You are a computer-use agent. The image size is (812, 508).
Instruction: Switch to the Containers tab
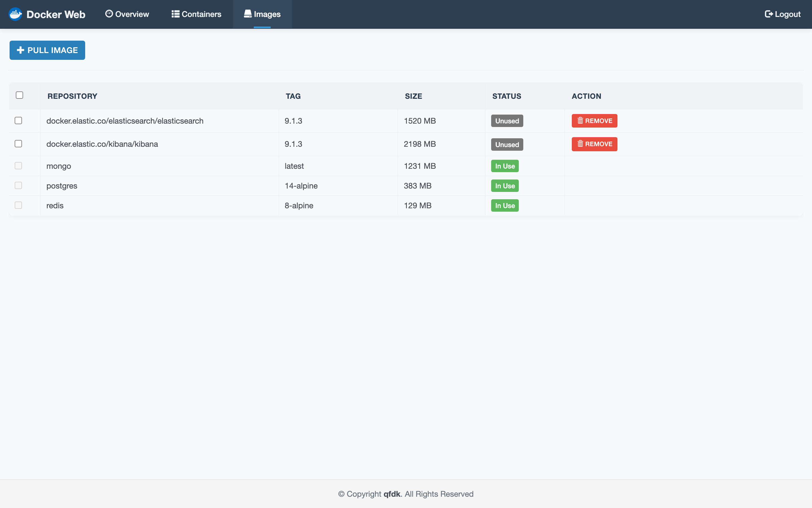[x=196, y=14]
